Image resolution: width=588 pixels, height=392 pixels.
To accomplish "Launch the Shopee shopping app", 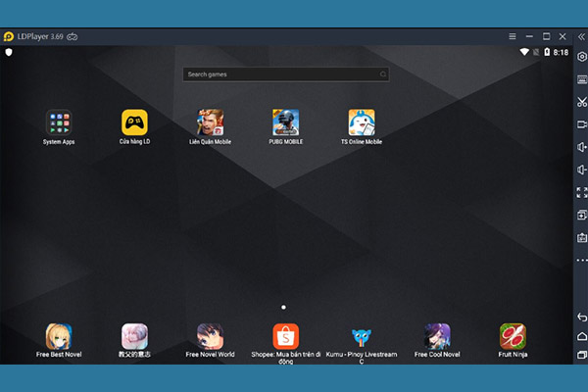I will pyautogui.click(x=286, y=336).
